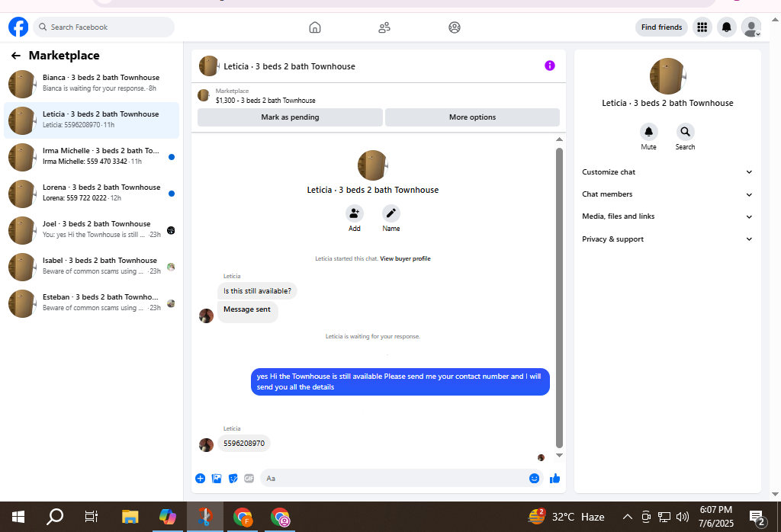The width and height of the screenshot is (781, 532).
Task: Click the 'Is this still available?' message
Action: pyautogui.click(x=257, y=291)
